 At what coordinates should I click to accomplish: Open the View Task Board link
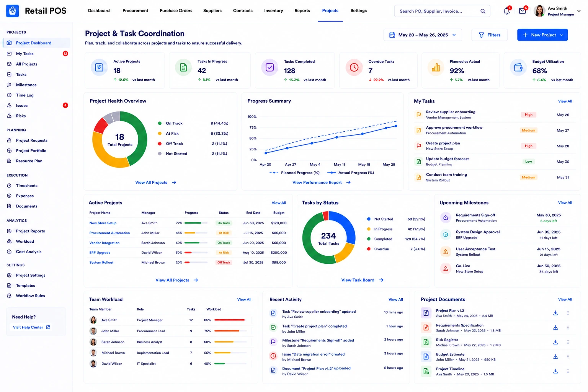[x=363, y=280]
